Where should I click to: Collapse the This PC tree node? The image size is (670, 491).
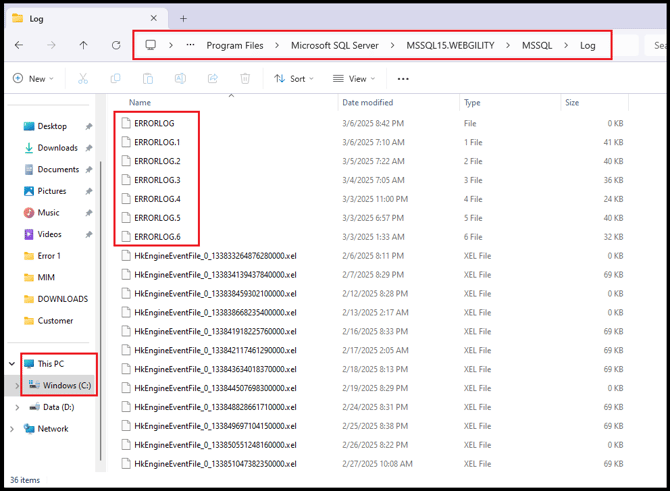12,364
